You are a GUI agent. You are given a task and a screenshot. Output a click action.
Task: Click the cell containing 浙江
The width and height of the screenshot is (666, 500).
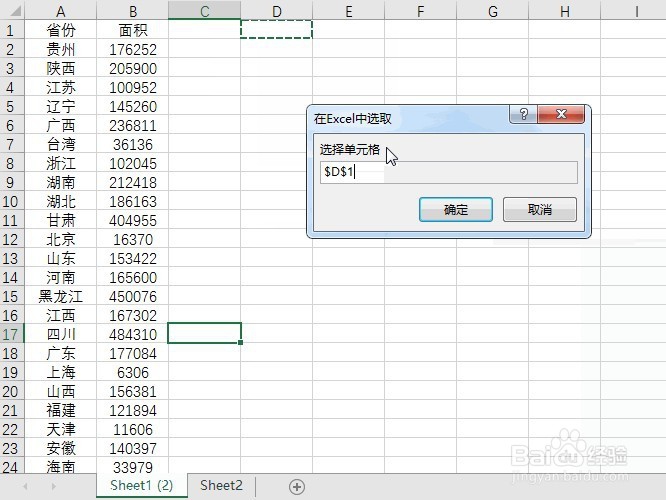pos(61,164)
